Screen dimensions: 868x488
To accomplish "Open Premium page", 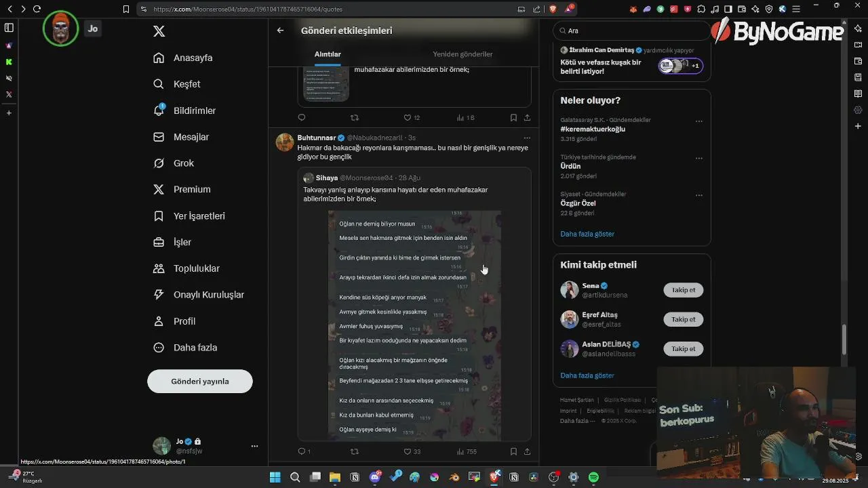I will point(182,190).
